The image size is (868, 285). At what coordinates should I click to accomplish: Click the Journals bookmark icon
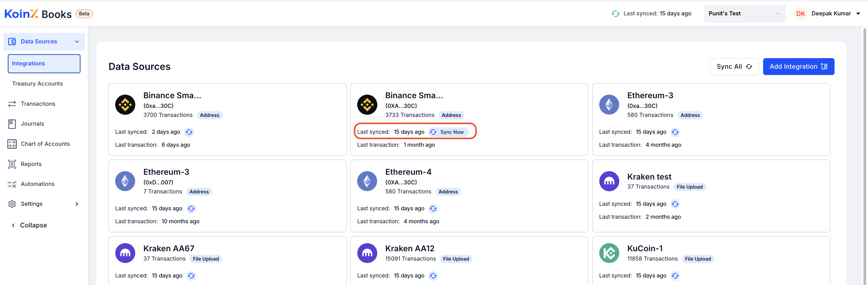tap(12, 124)
